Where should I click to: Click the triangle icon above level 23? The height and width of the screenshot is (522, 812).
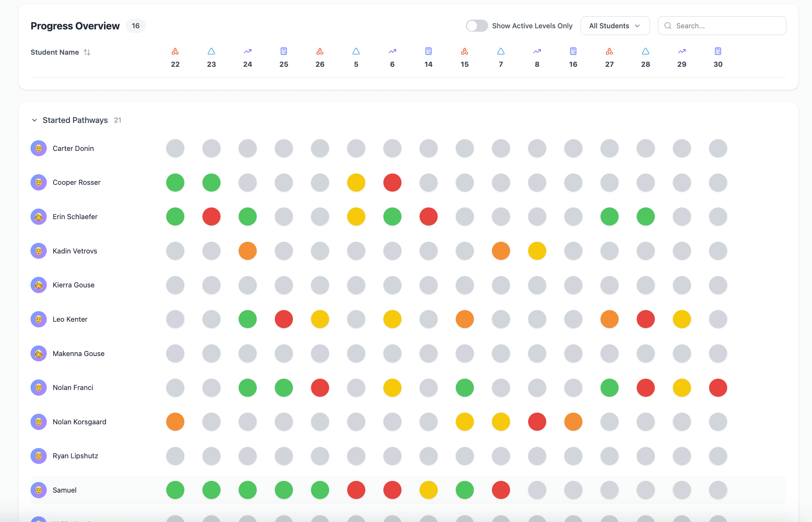pos(211,51)
